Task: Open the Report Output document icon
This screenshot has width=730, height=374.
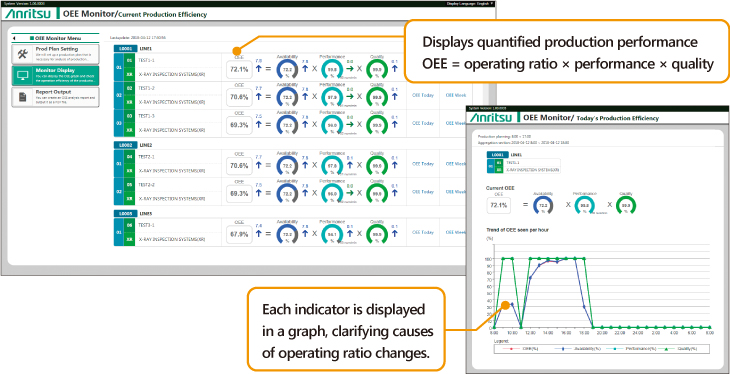Action: click(x=22, y=97)
